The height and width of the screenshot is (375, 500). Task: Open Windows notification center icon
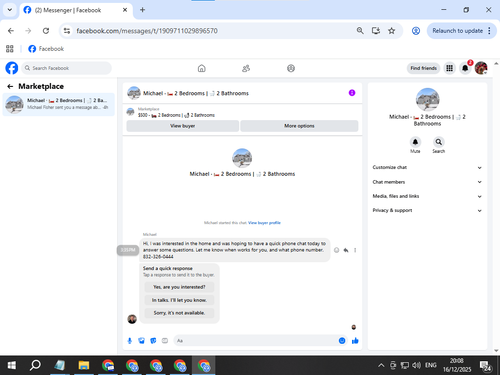tap(486, 365)
